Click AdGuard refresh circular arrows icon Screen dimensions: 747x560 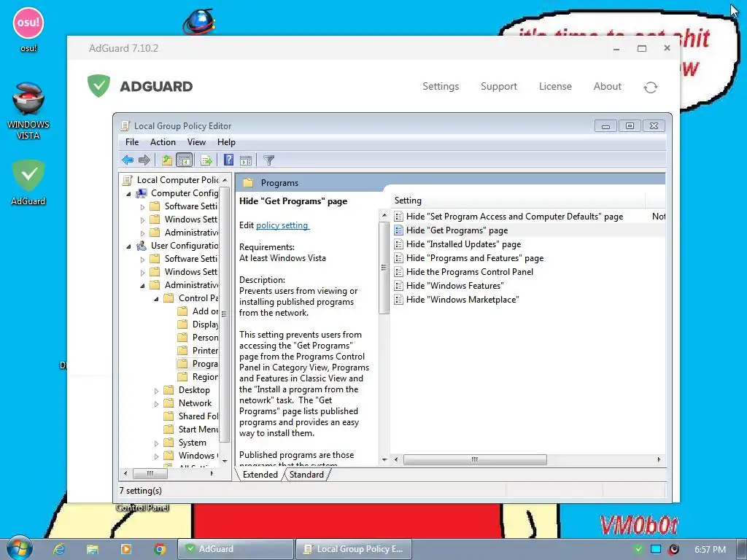pyautogui.click(x=650, y=87)
